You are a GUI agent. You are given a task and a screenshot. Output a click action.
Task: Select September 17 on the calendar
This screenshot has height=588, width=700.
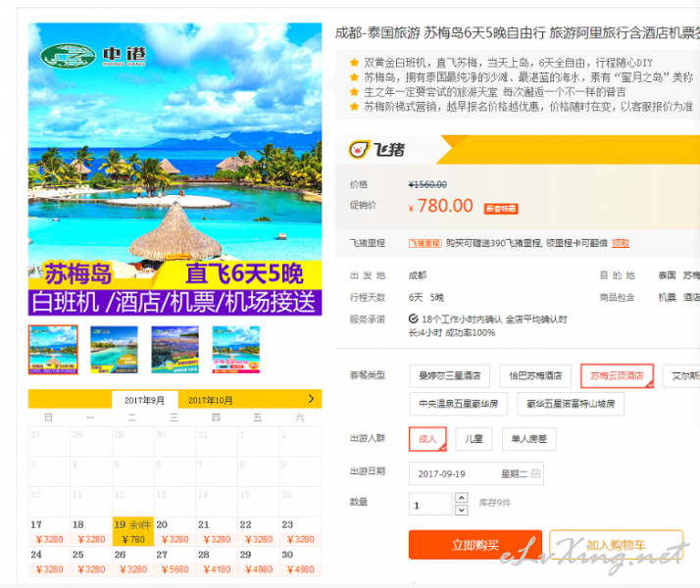[49, 531]
